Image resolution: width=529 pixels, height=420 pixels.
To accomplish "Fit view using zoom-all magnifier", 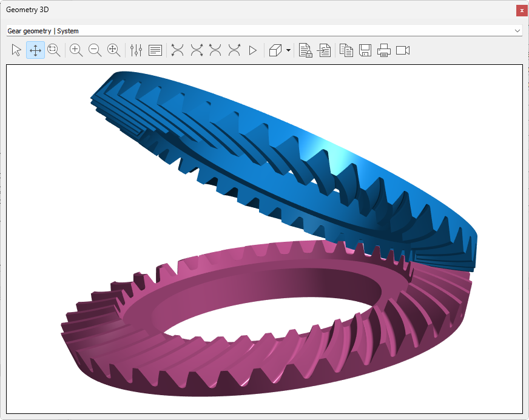I will 114,50.
